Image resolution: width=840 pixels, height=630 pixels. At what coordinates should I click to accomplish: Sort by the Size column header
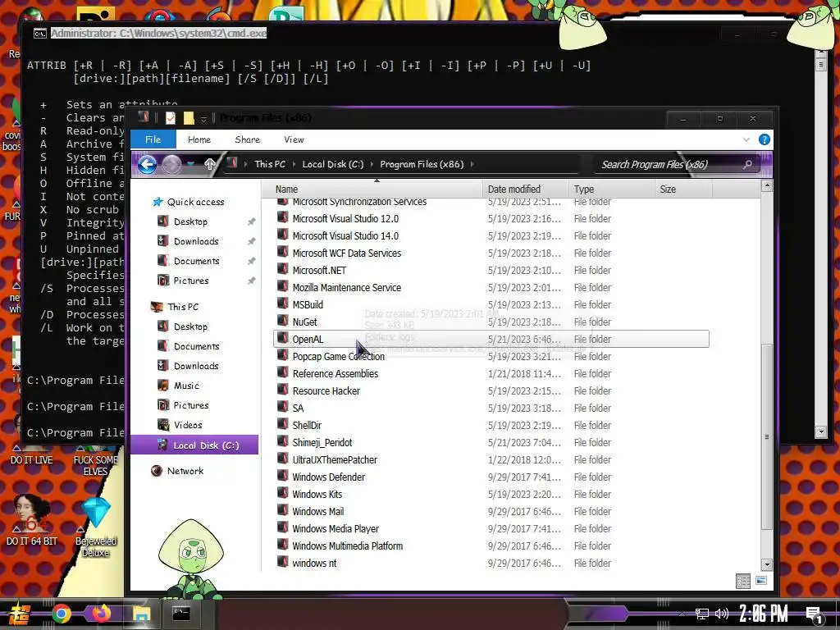pos(683,189)
